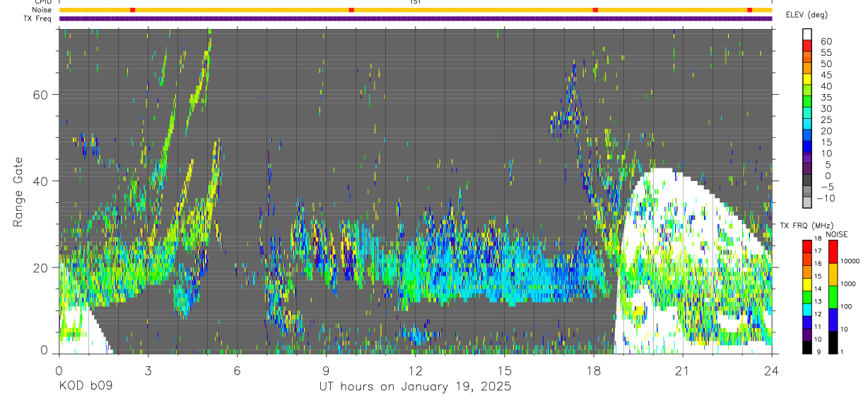Click the '15' tick on the UT hours axis
This screenshot has height=401, width=868.
click(x=505, y=370)
